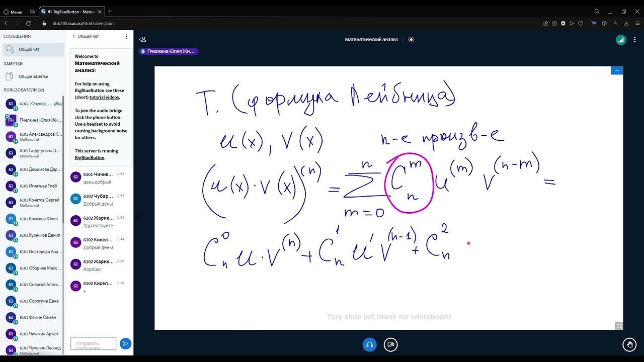644x362 pixels.
Task: Open the My Flow send icon
Action: point(572,23)
